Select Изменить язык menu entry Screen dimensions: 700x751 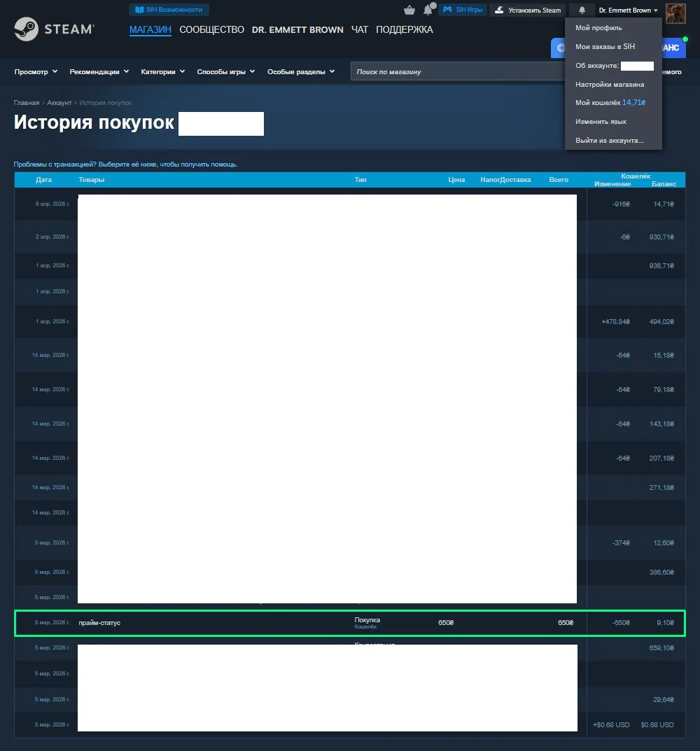[x=601, y=122]
